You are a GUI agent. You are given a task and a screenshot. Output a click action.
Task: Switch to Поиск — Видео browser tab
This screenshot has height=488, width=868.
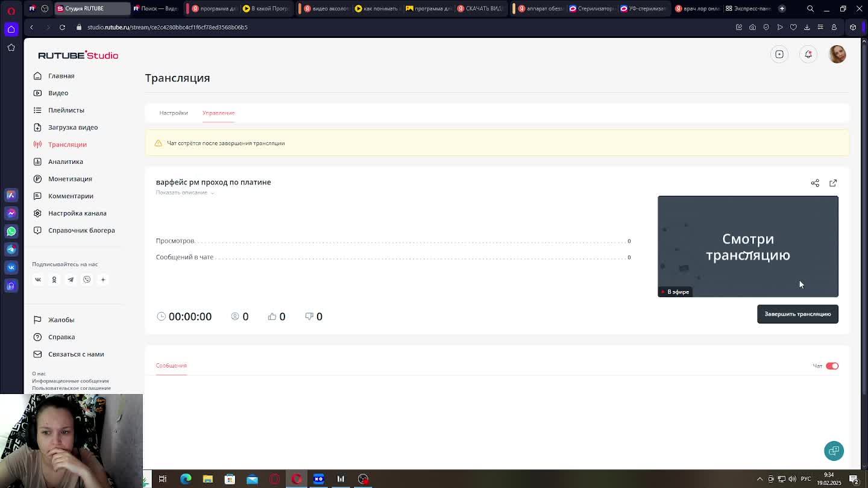[x=157, y=8]
